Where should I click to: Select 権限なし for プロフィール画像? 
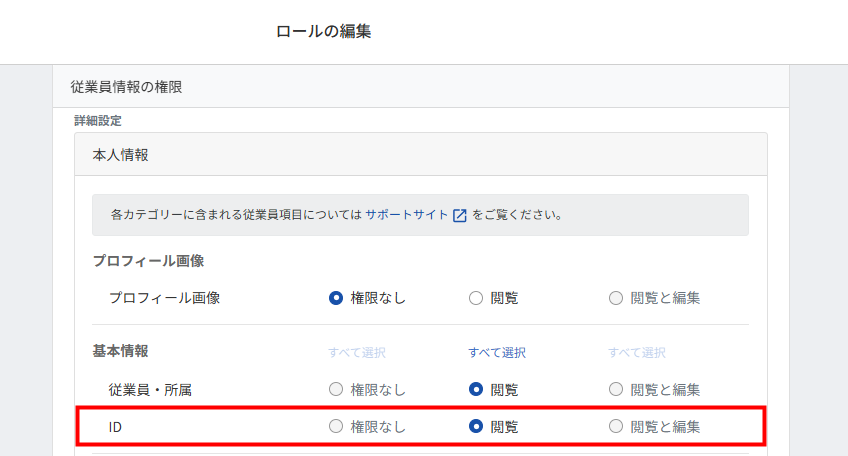pyautogui.click(x=336, y=298)
